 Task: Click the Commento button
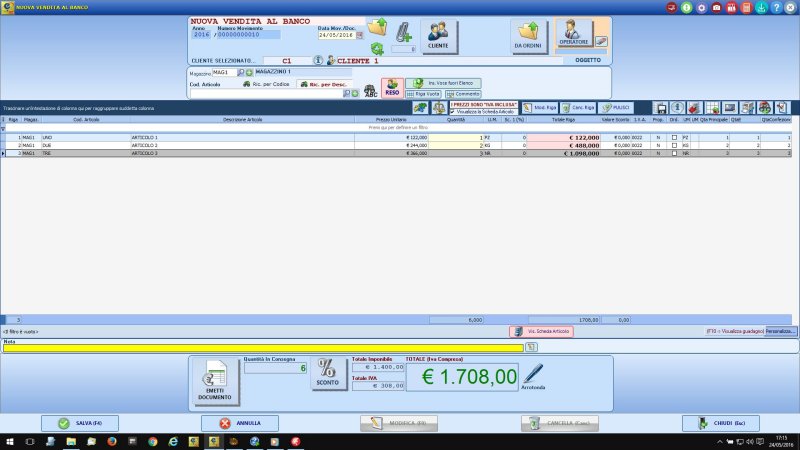463,94
